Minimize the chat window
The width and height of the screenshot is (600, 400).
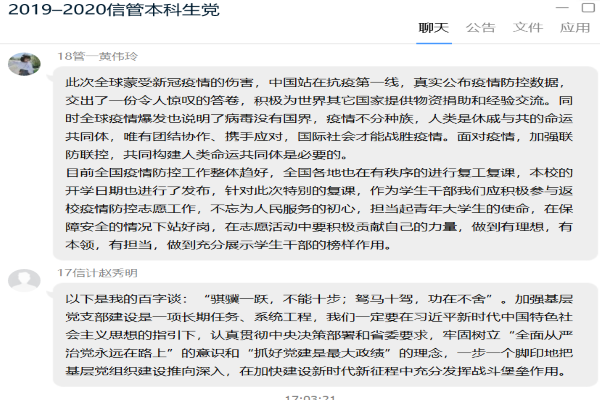562,8
